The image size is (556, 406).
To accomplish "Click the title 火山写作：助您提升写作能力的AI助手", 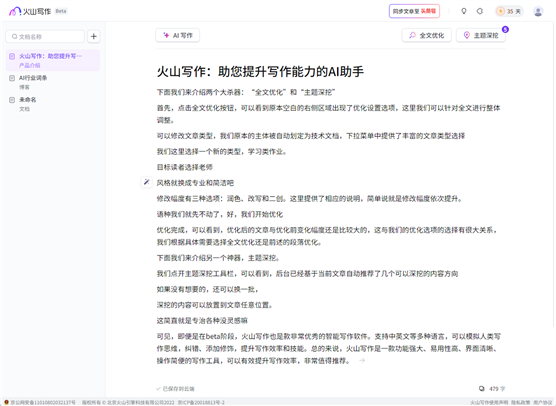I will pos(260,72).
